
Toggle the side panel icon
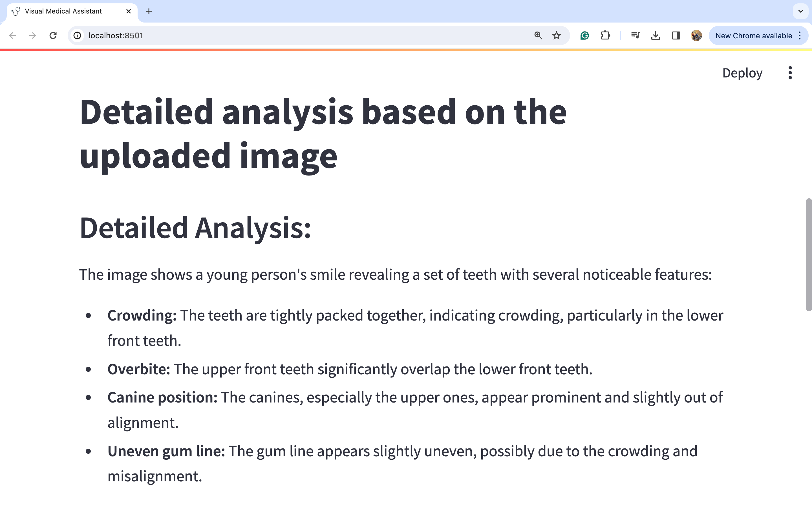click(x=676, y=35)
